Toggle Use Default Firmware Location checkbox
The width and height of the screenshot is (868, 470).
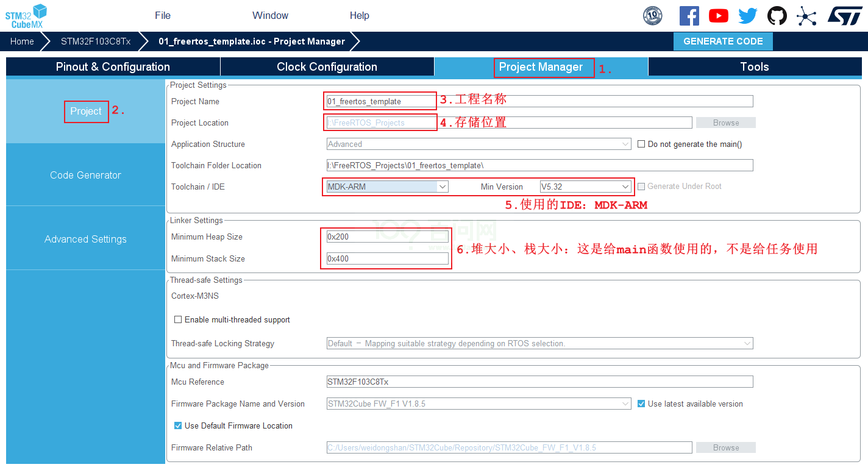coord(178,425)
